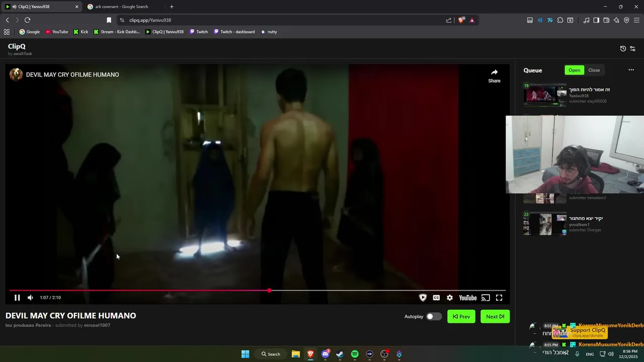The width and height of the screenshot is (644, 362).
Task: Open the Stream - Kick Dashboard bookmark
Action: (117, 32)
